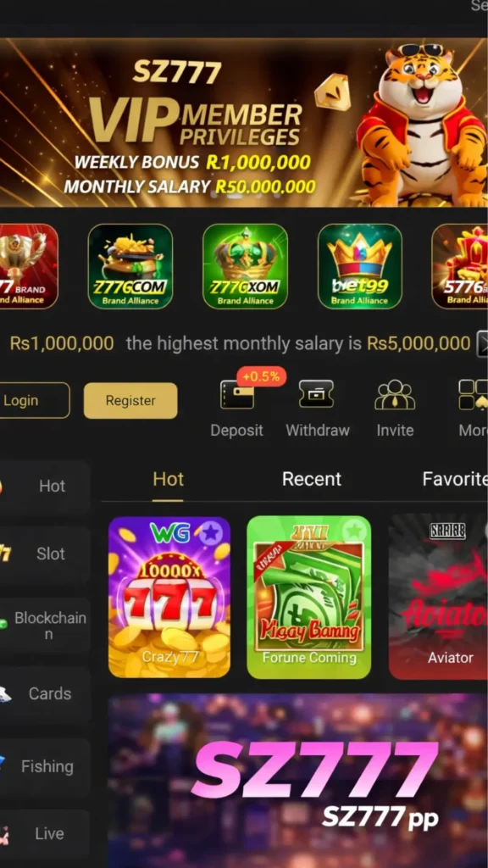Toggle favorite star on Crazy777 game
The image size is (488, 868).
coord(210,533)
